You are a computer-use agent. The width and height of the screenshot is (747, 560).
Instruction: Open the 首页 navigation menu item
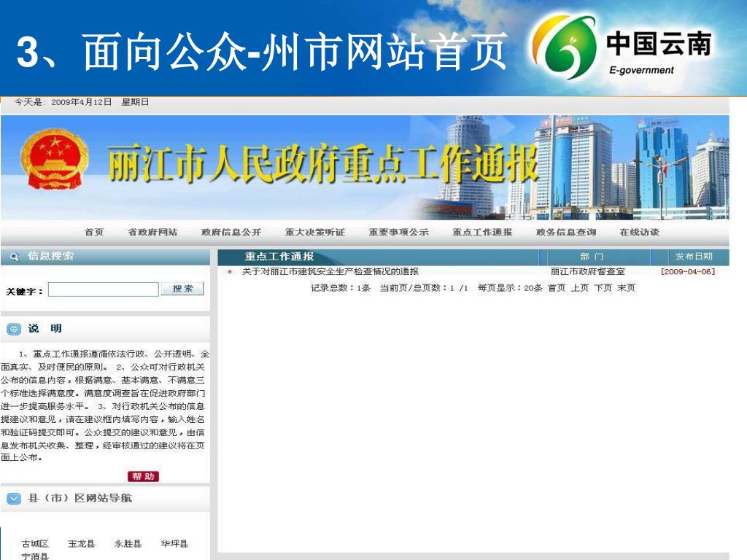pos(94,233)
